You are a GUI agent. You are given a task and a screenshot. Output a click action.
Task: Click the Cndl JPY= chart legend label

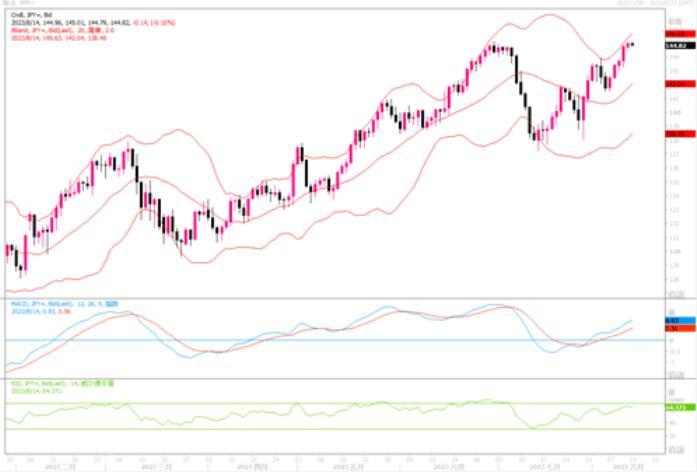(x=31, y=15)
